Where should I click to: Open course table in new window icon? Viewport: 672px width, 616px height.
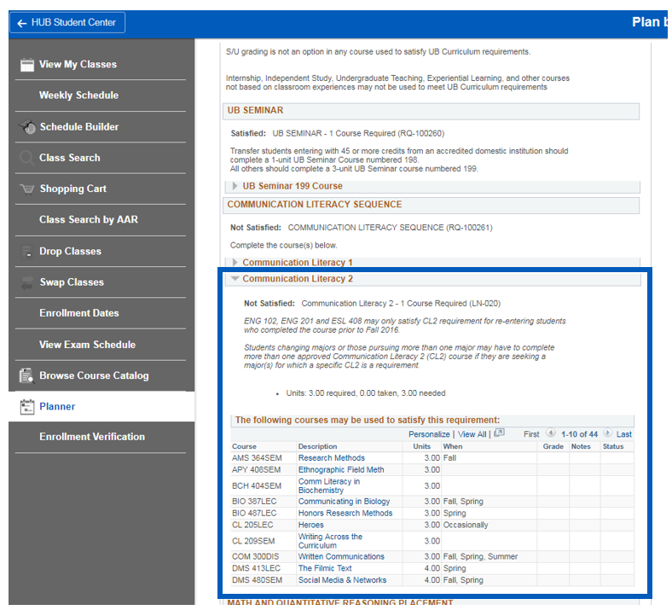(499, 433)
